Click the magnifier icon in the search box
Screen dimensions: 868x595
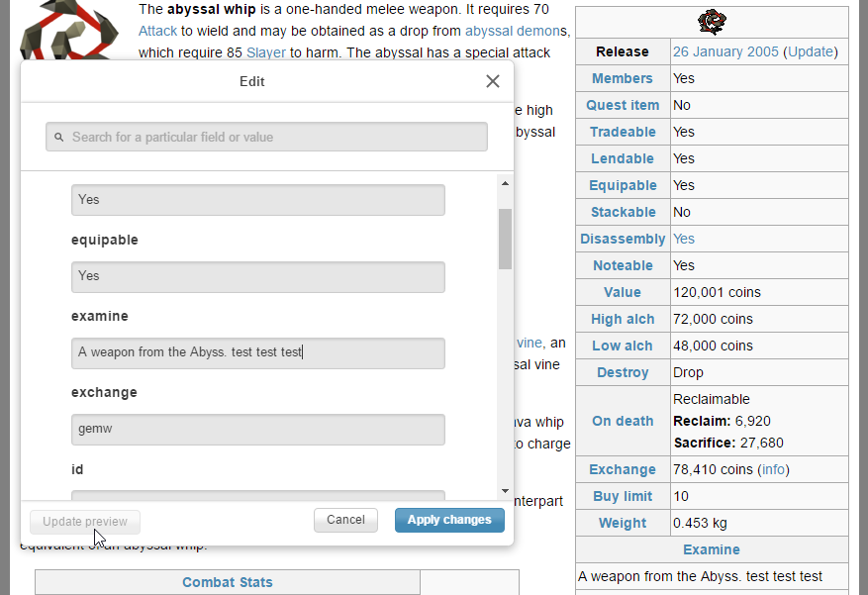pos(59,137)
